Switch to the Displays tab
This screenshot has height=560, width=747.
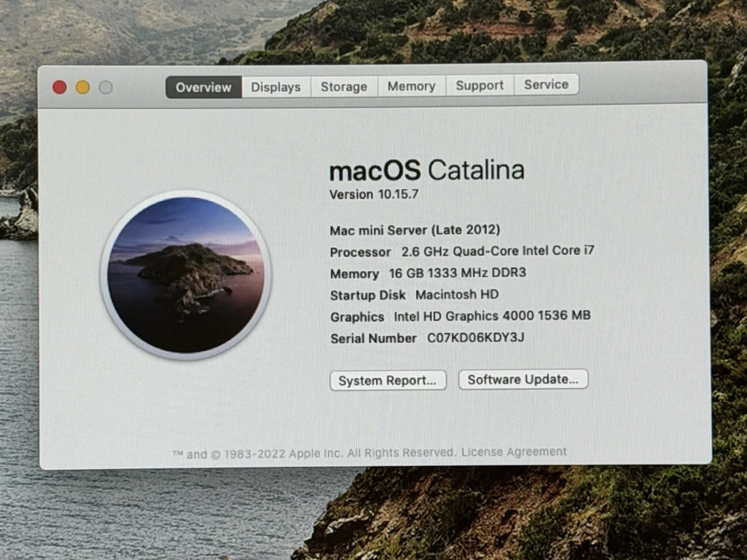click(275, 86)
